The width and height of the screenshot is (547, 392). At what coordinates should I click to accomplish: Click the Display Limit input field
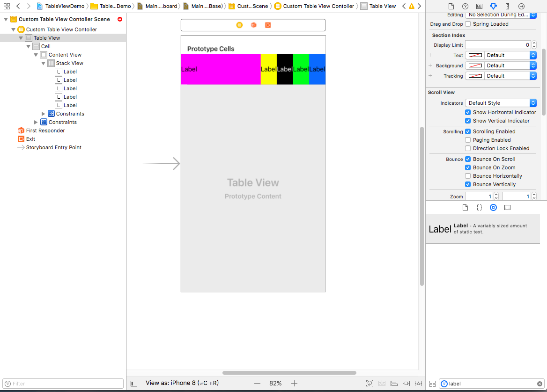[x=498, y=45]
